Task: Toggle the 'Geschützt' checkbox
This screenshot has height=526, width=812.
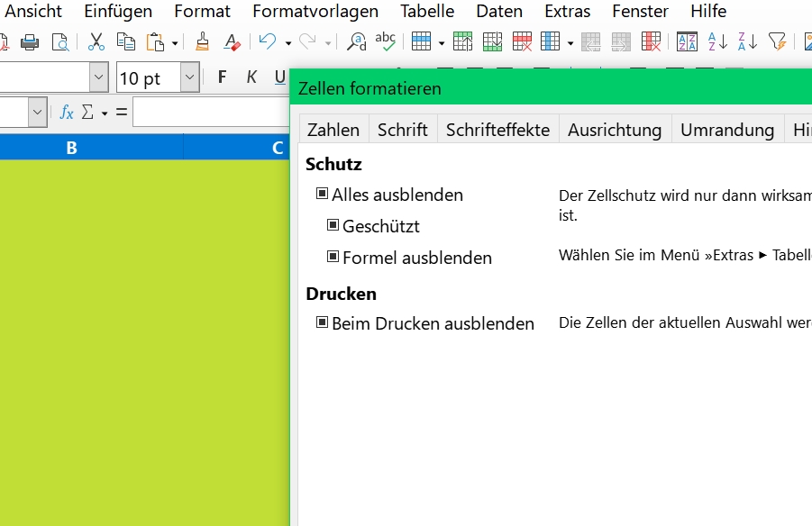Action: click(x=333, y=225)
